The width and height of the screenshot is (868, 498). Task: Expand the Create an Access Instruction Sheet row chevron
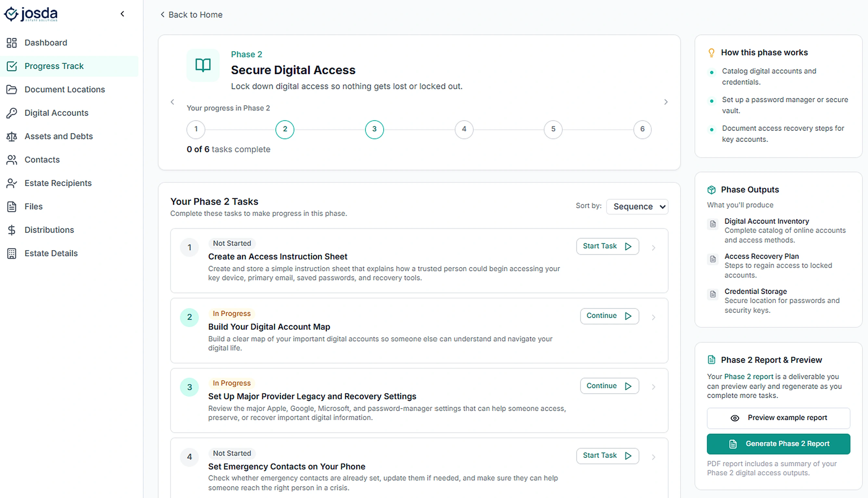point(653,248)
